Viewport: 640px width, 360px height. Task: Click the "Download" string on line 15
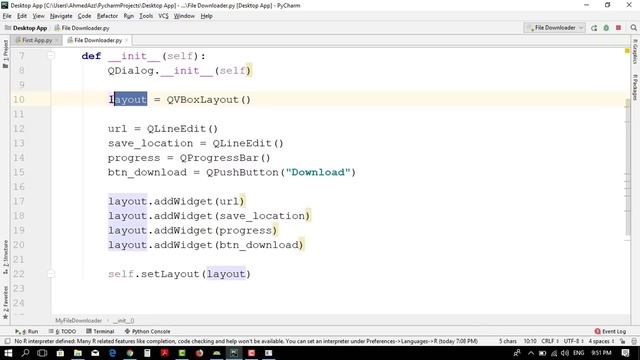[318, 172]
